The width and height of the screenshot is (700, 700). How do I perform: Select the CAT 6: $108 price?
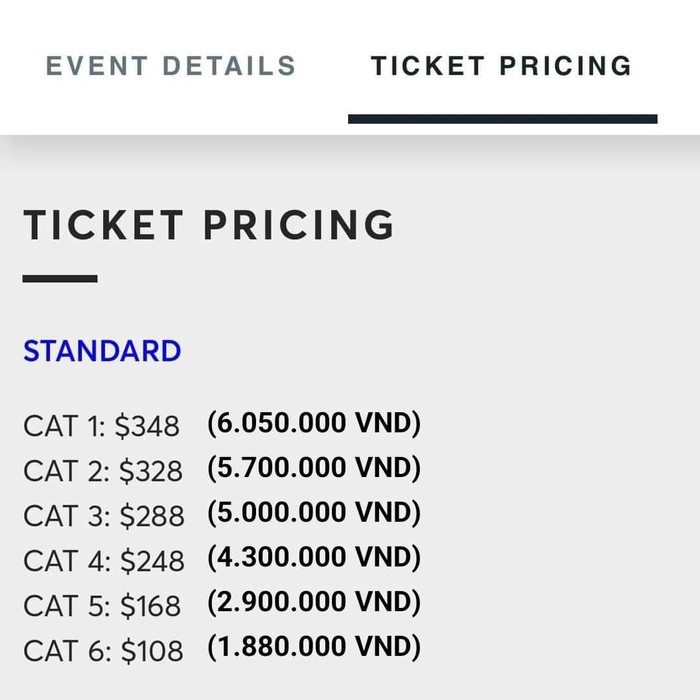103,651
